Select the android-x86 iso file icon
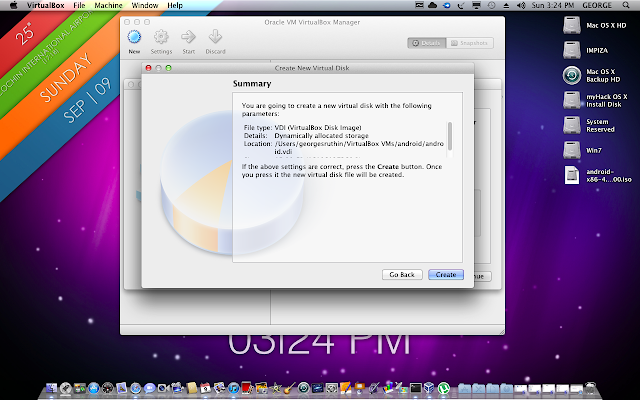 click(x=571, y=175)
